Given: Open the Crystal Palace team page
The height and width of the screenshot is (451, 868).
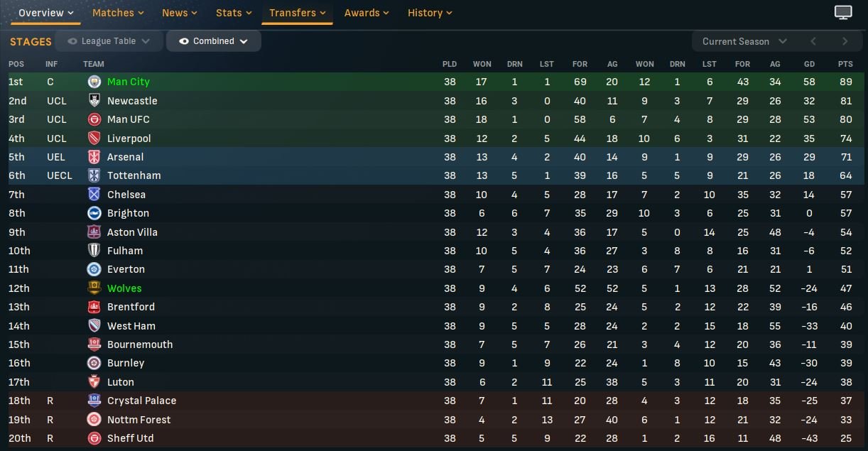Looking at the screenshot, I should tap(141, 401).
